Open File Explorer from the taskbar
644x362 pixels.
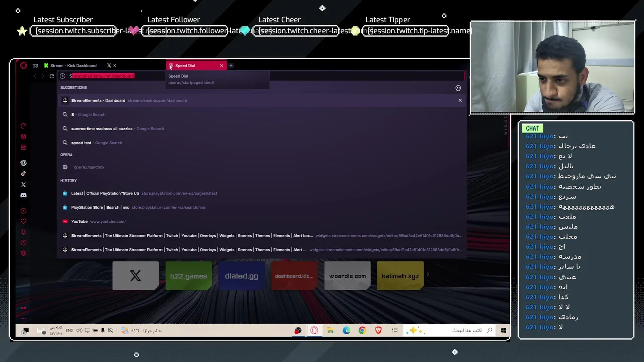point(330,330)
